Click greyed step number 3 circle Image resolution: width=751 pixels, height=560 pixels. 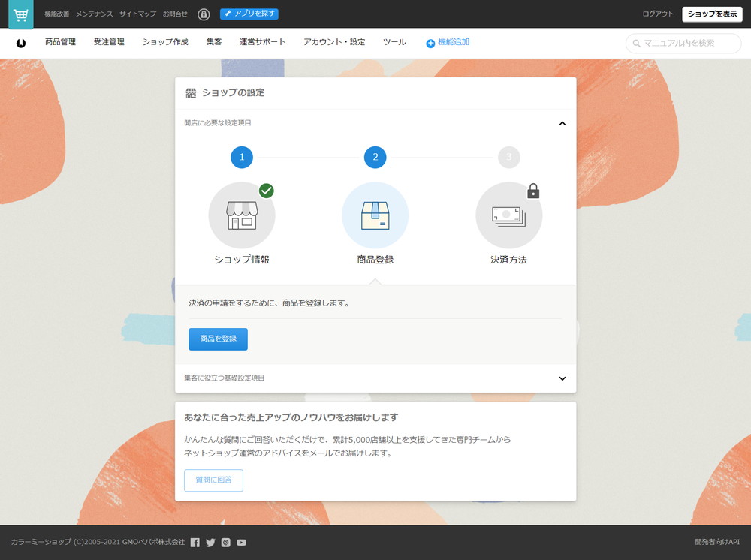click(508, 157)
